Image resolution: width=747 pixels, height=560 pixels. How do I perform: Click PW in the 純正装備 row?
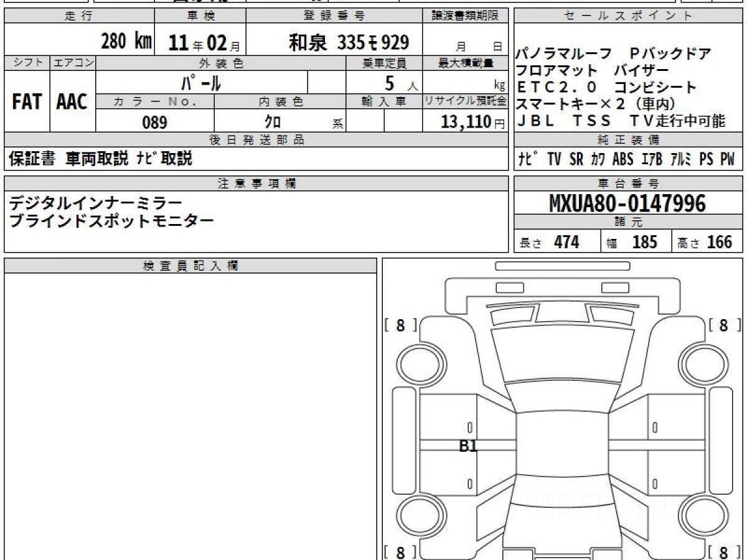(x=727, y=159)
